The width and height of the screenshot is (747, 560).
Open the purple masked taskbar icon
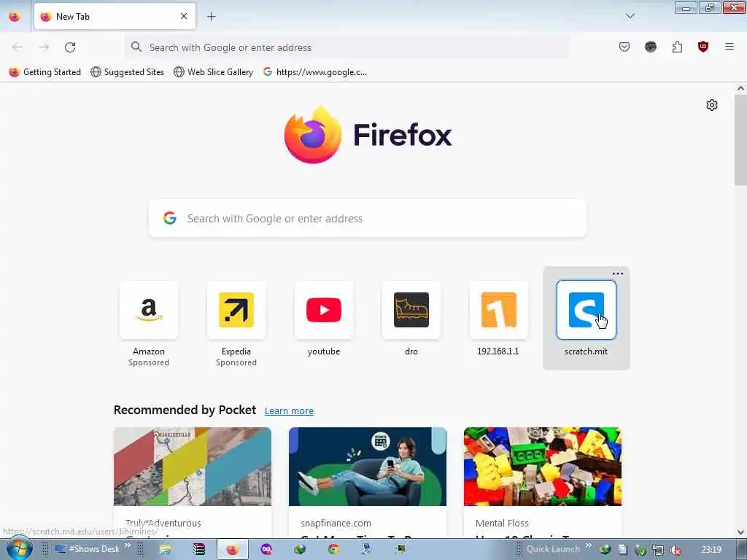pos(266,550)
